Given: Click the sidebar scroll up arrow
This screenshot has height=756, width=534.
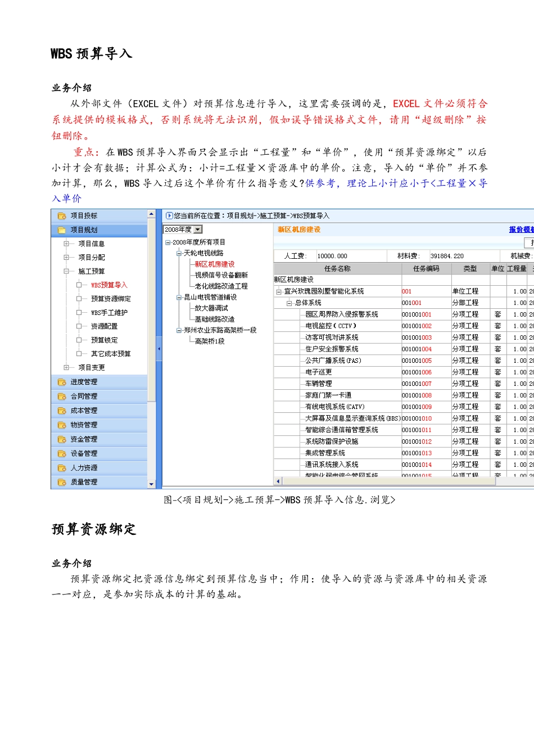Looking at the screenshot, I should pyautogui.click(x=151, y=214).
